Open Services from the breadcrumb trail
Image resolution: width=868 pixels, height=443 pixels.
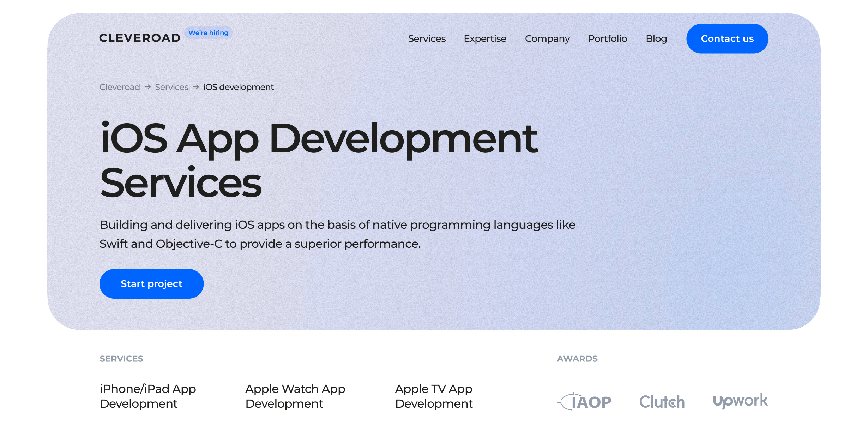tap(171, 87)
